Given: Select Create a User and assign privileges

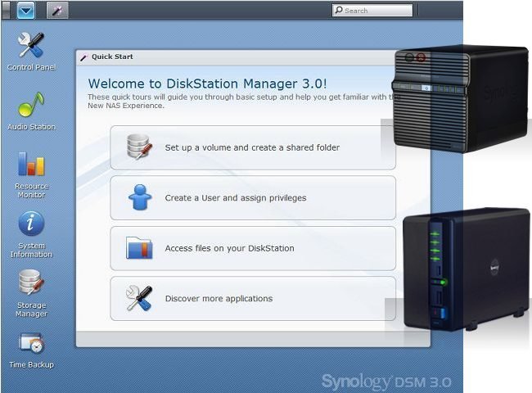Looking at the screenshot, I should 253,198.
